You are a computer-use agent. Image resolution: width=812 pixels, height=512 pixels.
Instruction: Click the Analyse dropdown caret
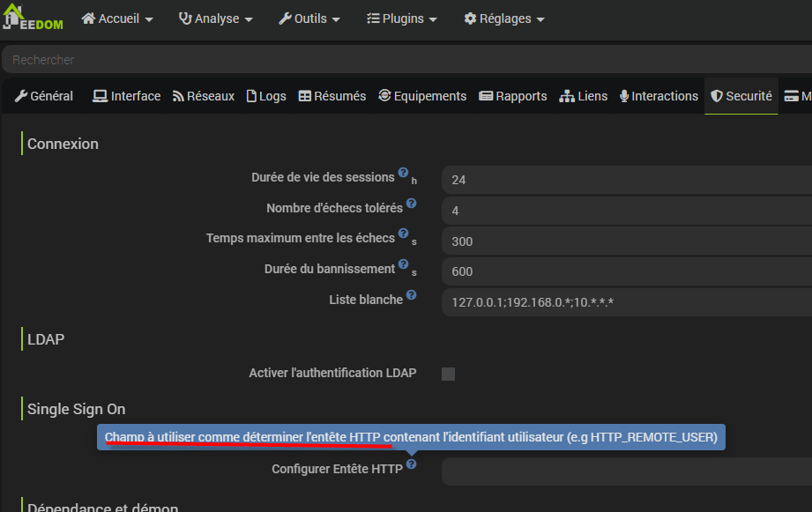tap(249, 19)
